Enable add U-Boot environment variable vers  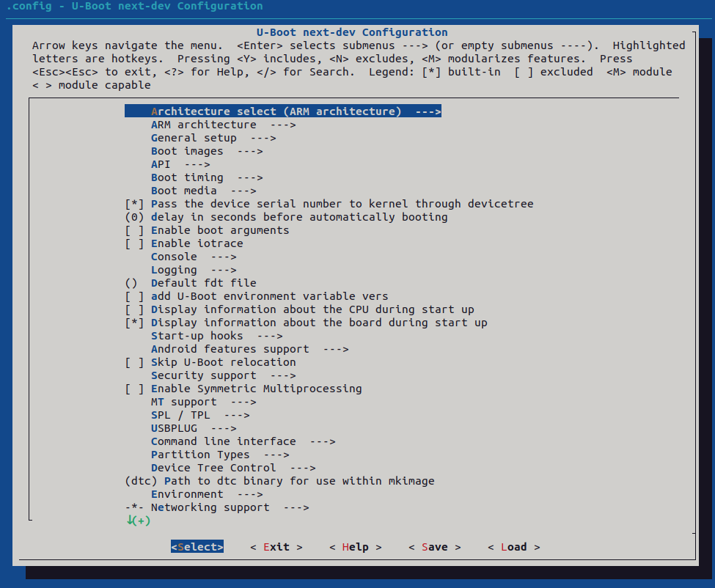134,296
